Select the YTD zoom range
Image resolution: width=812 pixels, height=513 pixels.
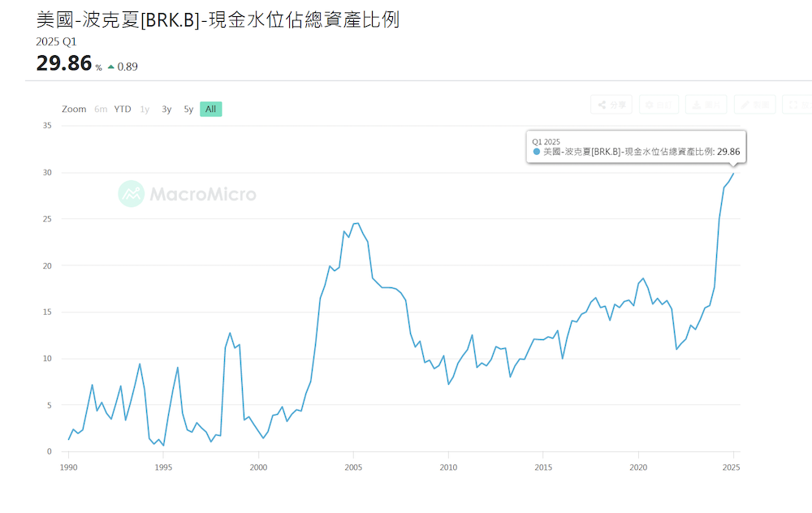pyautogui.click(x=123, y=110)
